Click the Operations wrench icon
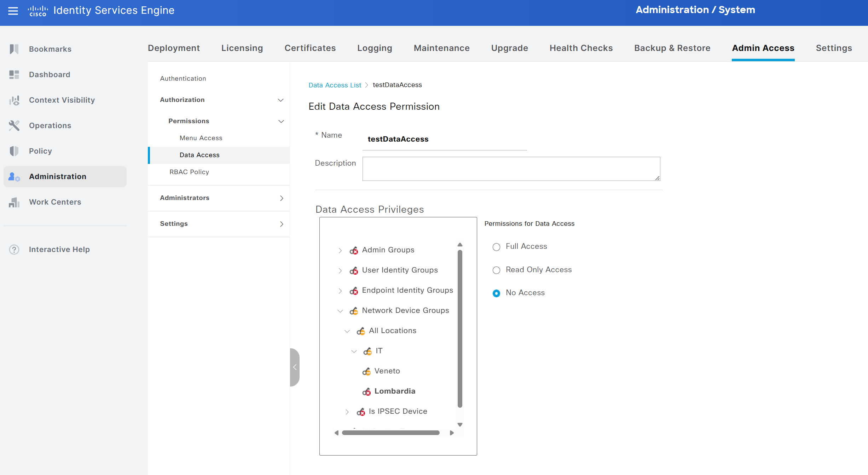868x475 pixels. pos(14,126)
